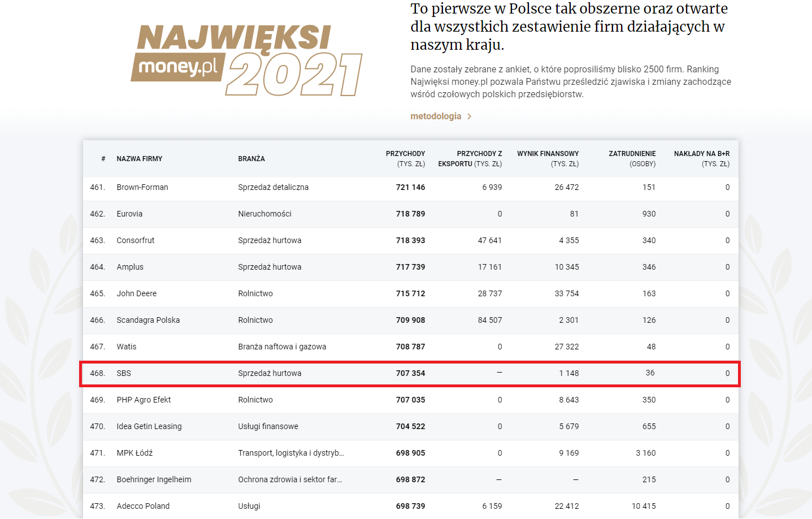This screenshot has width=812, height=519.
Task: Select the PHP Agro Efekt company name
Action: click(144, 400)
